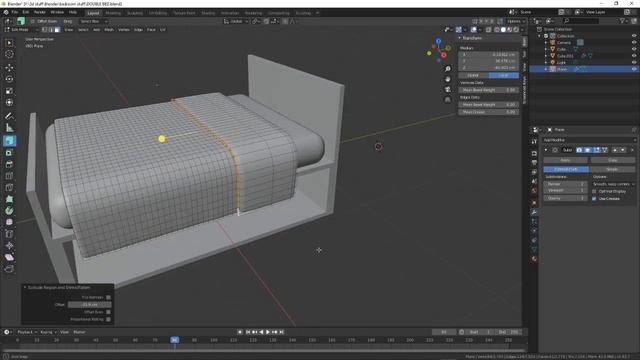Select the Spin tool

click(9, 211)
